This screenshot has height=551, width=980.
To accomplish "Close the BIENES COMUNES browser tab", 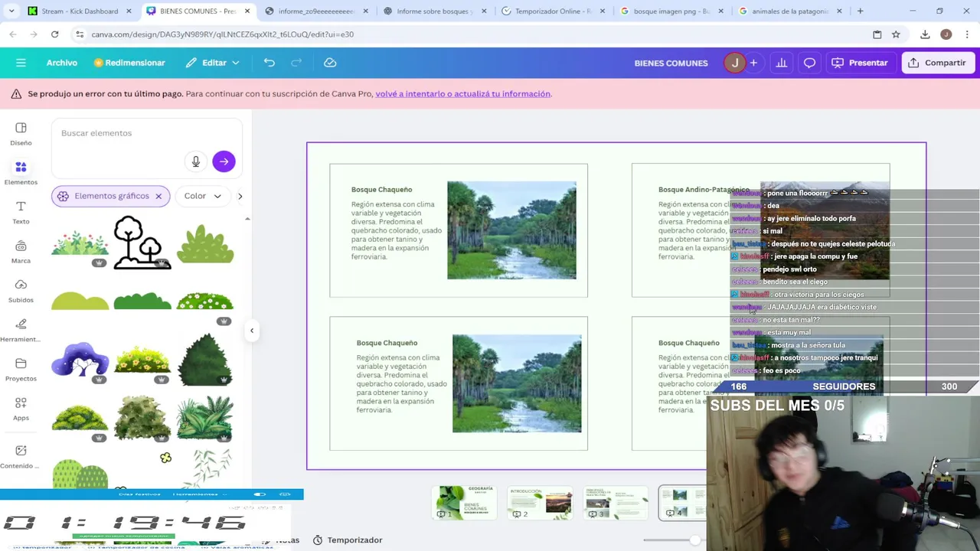I will (247, 11).
